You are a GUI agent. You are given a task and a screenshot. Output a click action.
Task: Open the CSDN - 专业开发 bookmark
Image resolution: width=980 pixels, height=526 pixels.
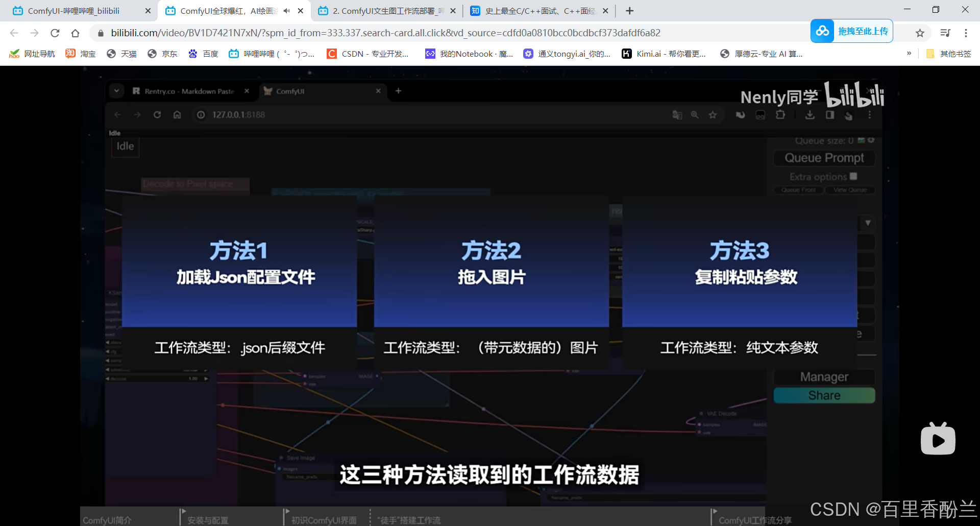[x=368, y=54]
